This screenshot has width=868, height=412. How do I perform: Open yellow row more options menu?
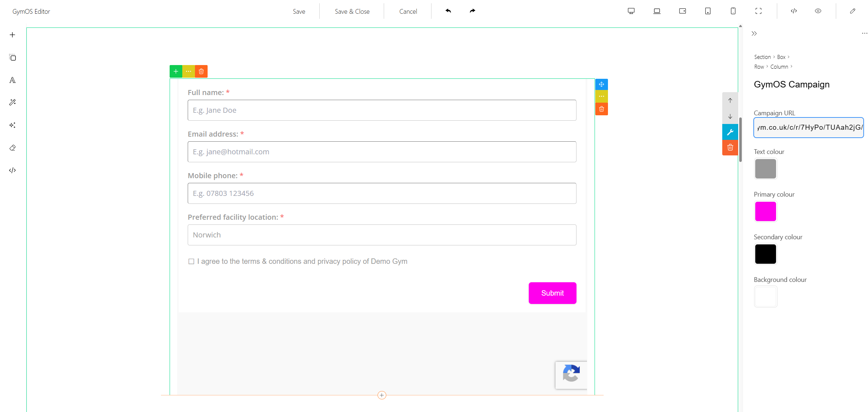188,71
